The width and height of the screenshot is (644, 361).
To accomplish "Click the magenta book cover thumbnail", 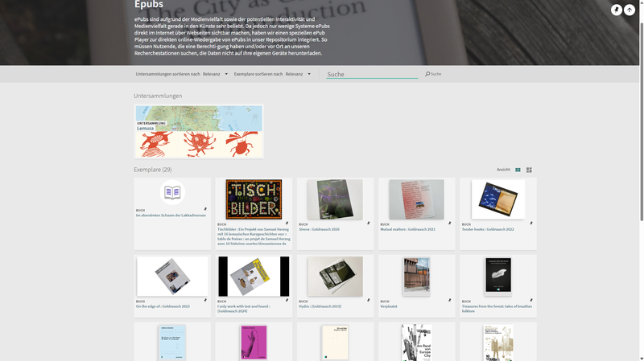I will 254,343.
